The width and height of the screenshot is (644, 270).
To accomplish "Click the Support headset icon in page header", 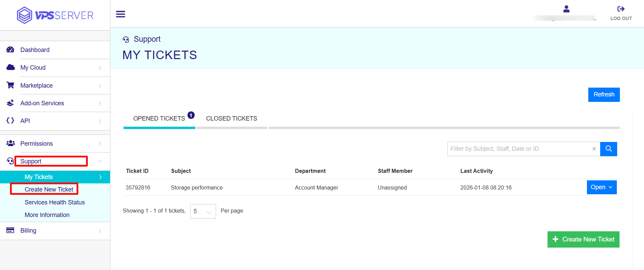I will (x=126, y=39).
